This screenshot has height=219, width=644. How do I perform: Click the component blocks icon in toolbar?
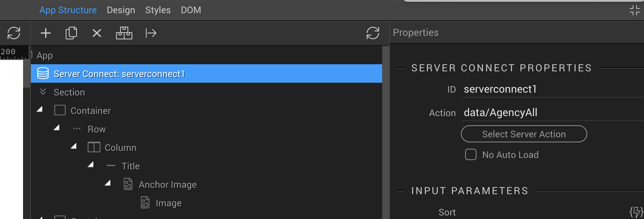pyautogui.click(x=124, y=33)
